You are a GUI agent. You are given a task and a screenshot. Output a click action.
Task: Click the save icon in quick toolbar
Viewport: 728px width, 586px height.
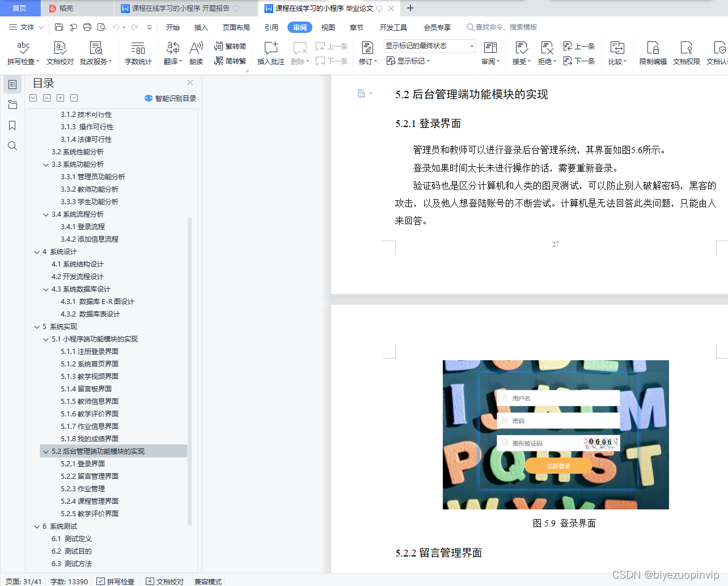coord(59,27)
